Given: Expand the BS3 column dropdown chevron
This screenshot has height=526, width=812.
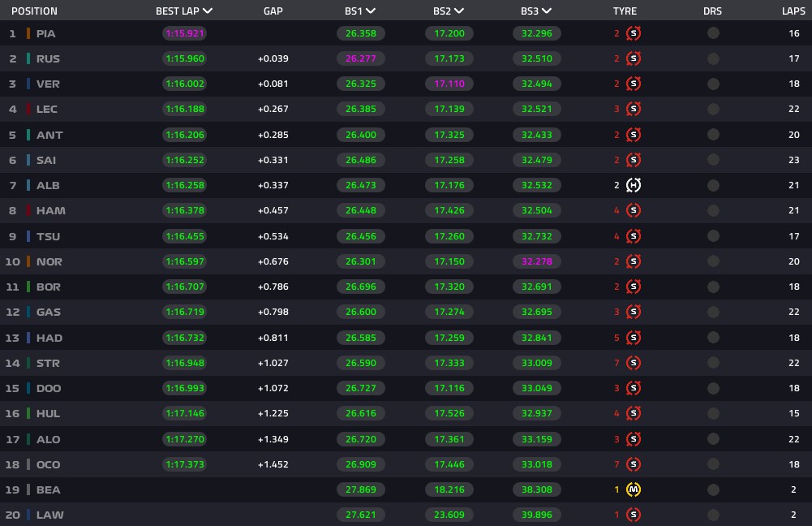Looking at the screenshot, I should (x=547, y=11).
